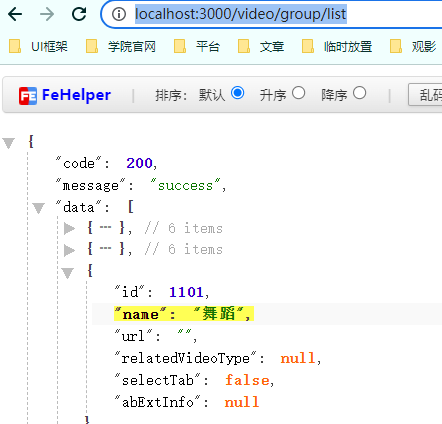The height and width of the screenshot is (424, 442).
Task: Open the 观影 bookmark folder
Action: coord(413,46)
